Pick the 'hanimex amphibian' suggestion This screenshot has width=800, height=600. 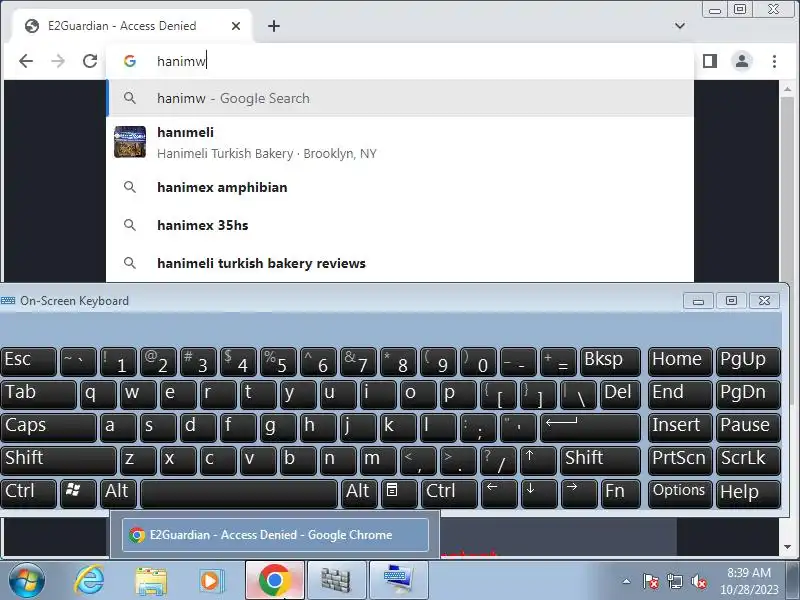click(x=400, y=187)
